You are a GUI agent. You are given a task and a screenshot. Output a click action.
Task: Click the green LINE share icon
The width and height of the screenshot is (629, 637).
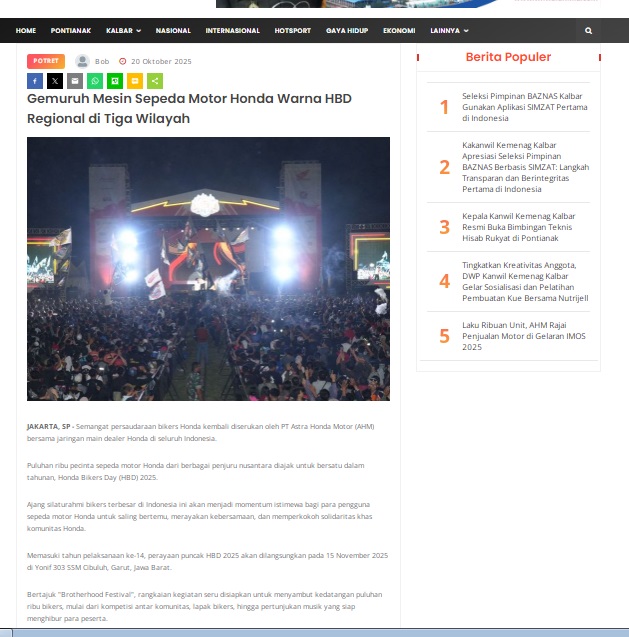click(x=115, y=81)
